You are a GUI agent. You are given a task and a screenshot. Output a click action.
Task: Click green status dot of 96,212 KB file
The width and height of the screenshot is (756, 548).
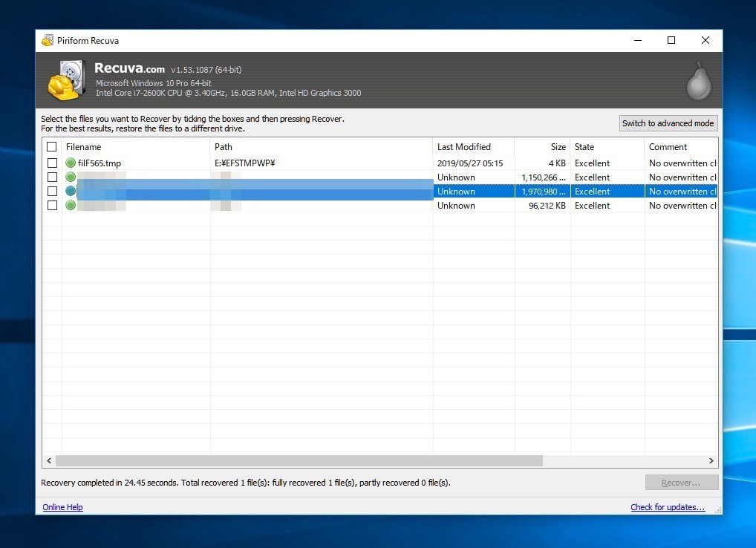pyautogui.click(x=71, y=206)
